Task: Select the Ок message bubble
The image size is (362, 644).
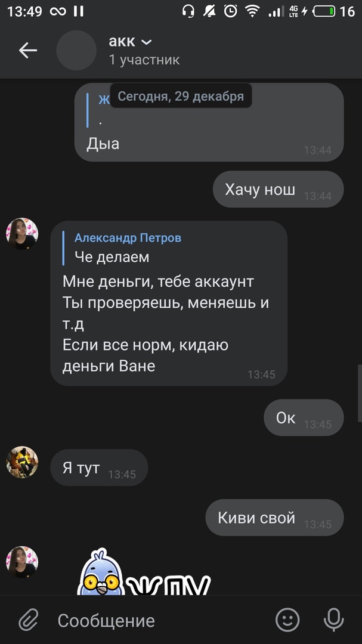Action: 304,417
